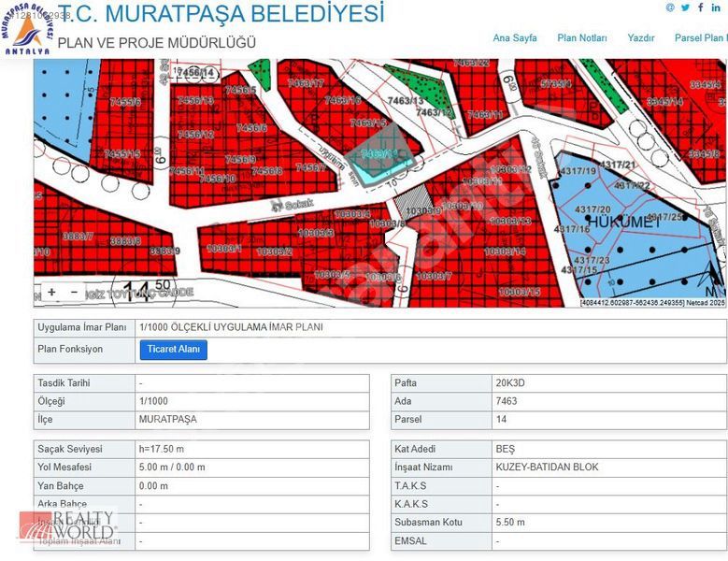Click the email contact icon

(x=670, y=7)
